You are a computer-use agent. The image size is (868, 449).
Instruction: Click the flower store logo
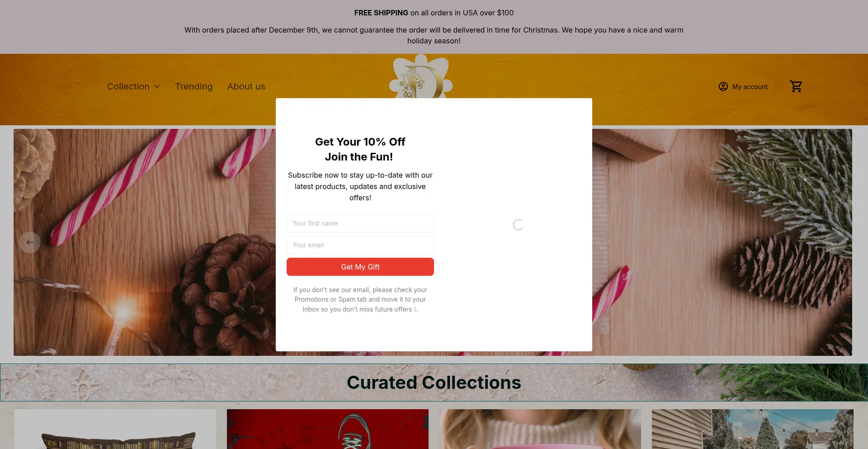(x=421, y=76)
